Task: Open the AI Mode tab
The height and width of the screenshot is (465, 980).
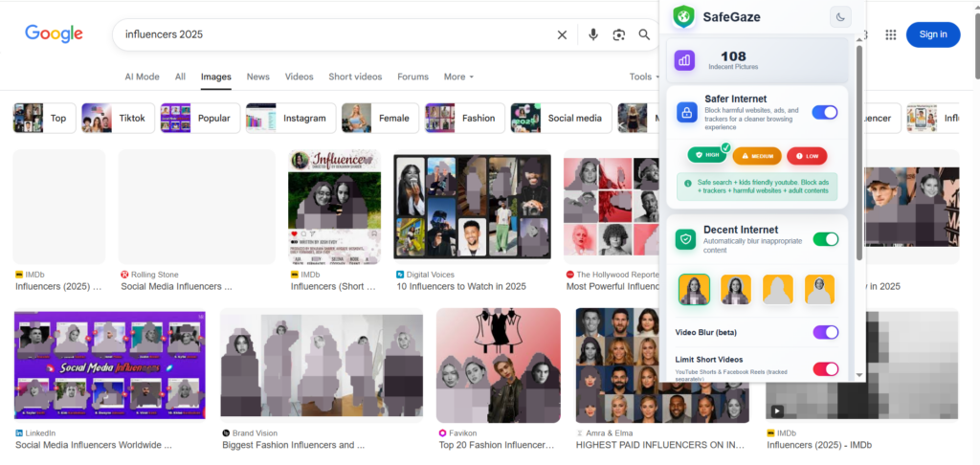Action: [x=142, y=77]
